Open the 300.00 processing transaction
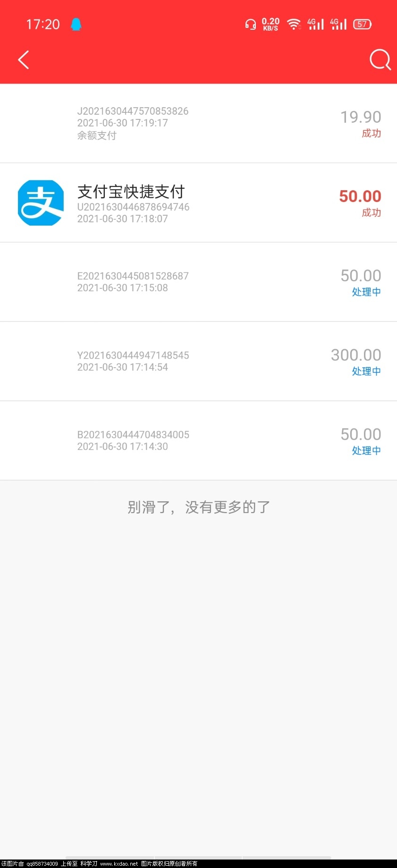 198,361
